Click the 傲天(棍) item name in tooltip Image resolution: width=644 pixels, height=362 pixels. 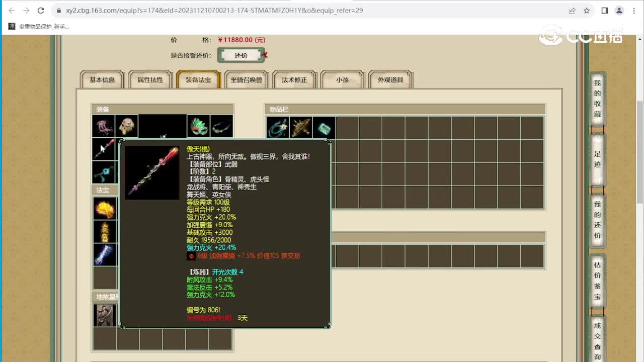tap(198, 149)
